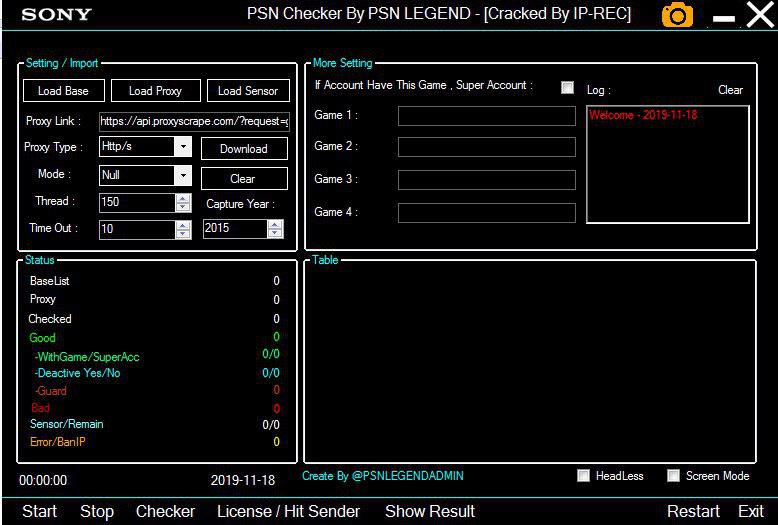Click the Time Out field showing 10
The height and width of the screenshot is (525, 778).
(137, 229)
